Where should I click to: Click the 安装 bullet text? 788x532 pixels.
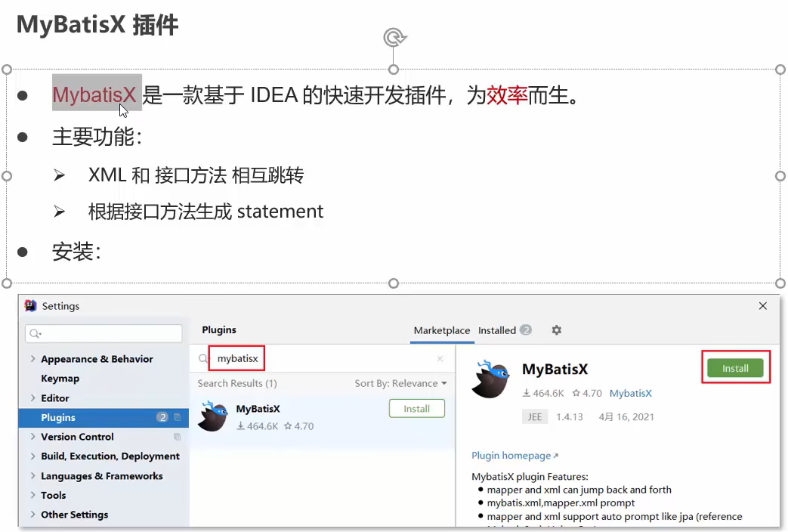tap(77, 252)
